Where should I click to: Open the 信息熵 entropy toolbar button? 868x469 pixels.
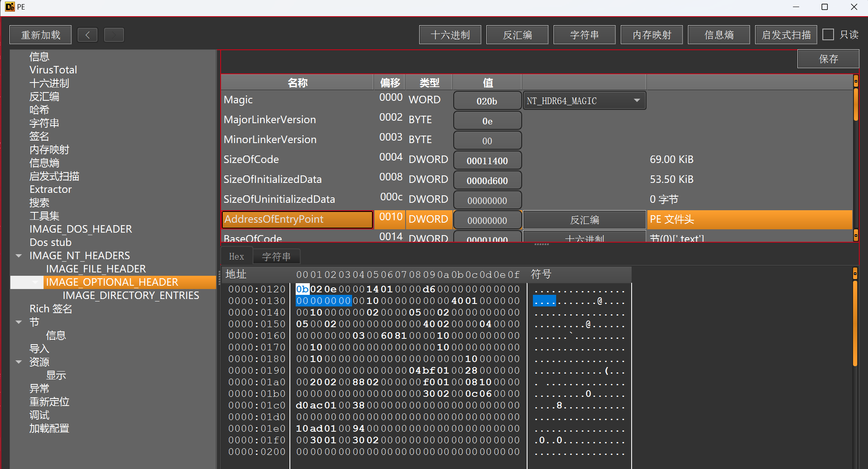click(719, 35)
